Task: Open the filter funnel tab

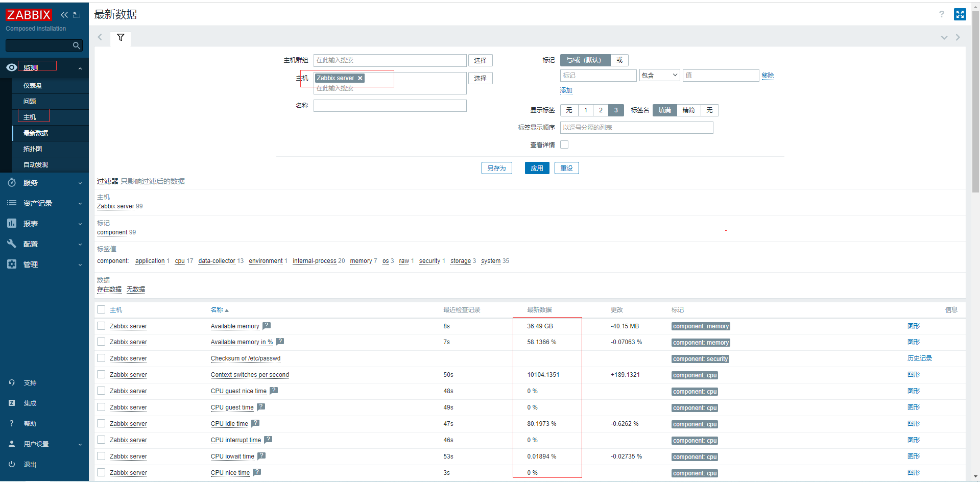Action: click(121, 37)
